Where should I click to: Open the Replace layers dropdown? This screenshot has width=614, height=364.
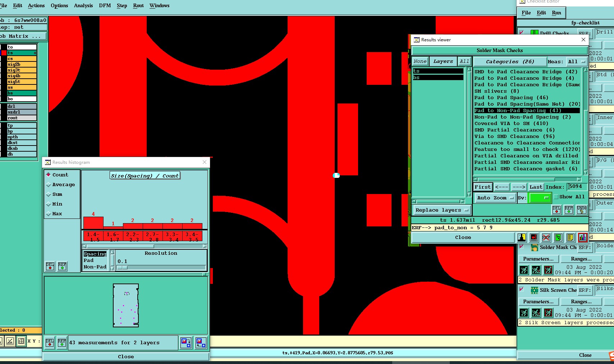[442, 210]
